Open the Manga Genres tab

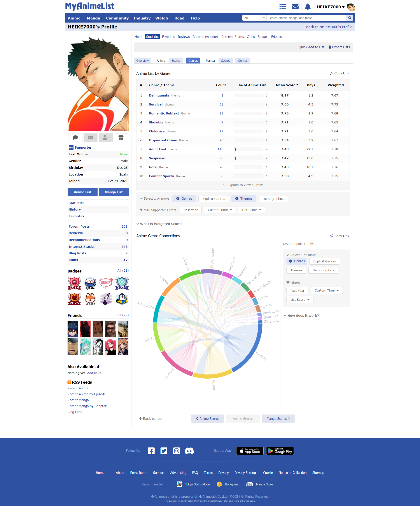coord(243,61)
